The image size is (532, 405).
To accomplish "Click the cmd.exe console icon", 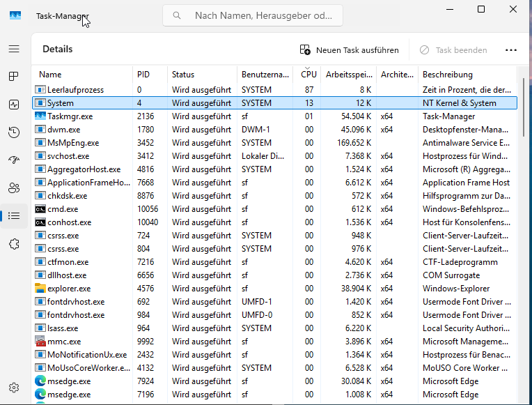I will pos(40,209).
